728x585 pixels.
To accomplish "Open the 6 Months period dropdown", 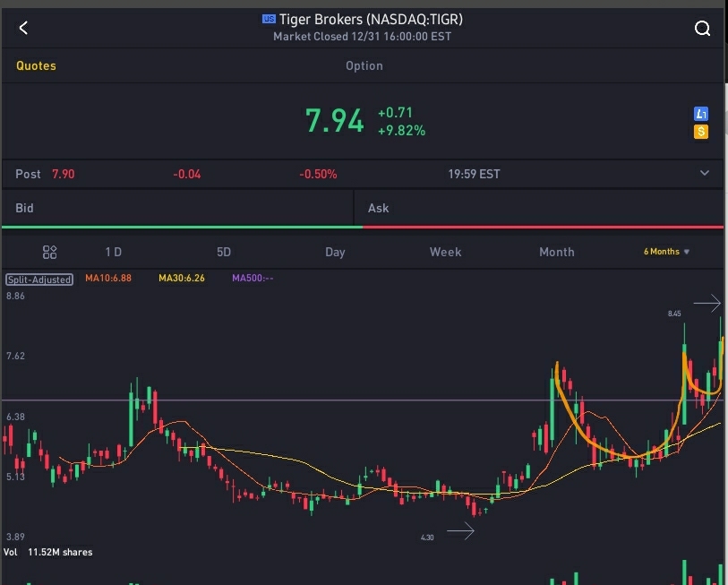I will 666,252.
